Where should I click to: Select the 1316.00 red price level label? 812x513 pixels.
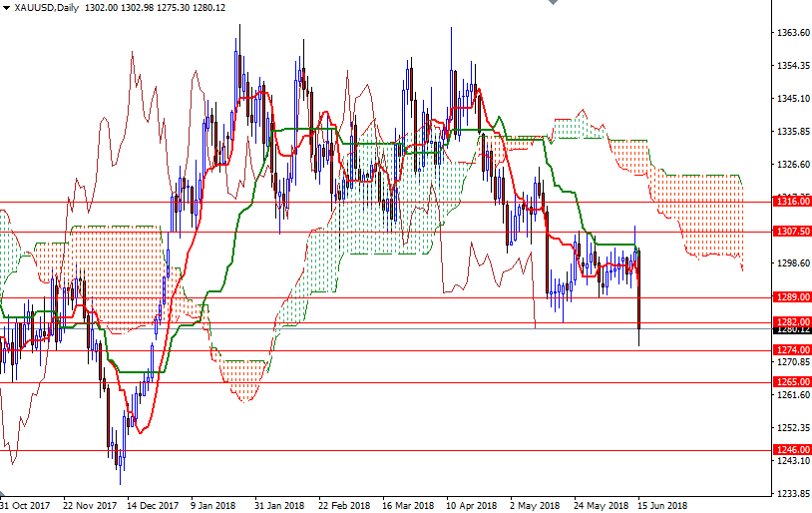[792, 202]
